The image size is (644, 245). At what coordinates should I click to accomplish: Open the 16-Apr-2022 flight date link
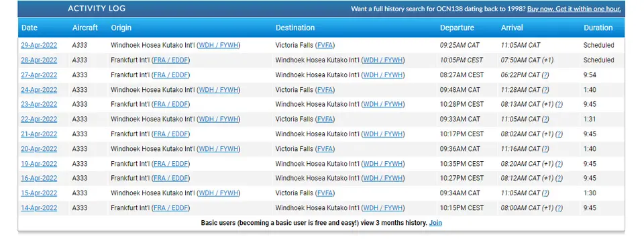pos(39,179)
